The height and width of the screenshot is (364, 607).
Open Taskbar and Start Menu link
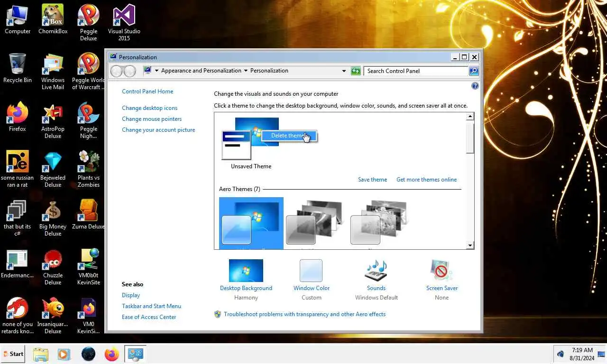pyautogui.click(x=151, y=306)
